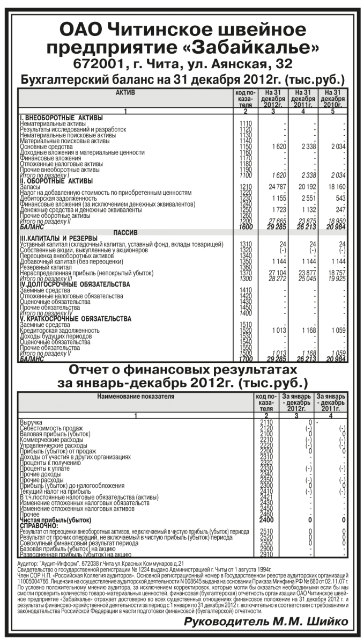
Task: Click the 'IV. ДОЛГОСРОЧНЫЕ ОБЯЗАТЕЛЬСТВА' section heading
Action: click(x=74, y=284)
